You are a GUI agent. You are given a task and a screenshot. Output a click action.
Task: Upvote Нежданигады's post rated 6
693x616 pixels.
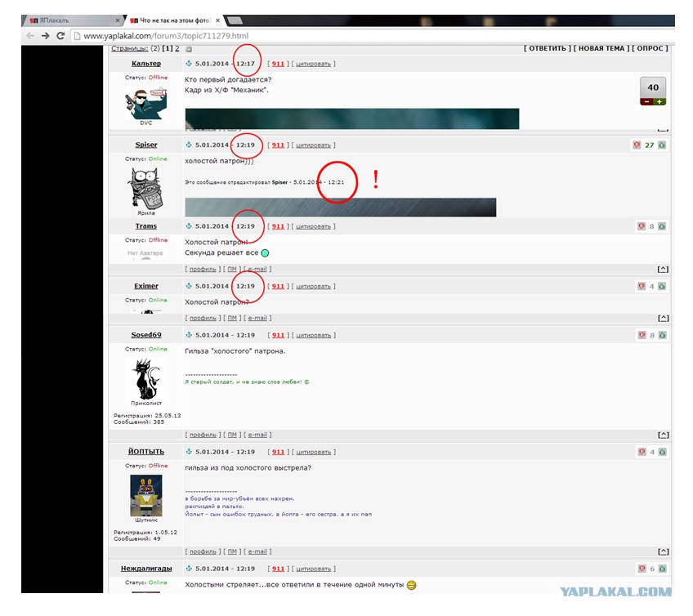[x=662, y=569]
